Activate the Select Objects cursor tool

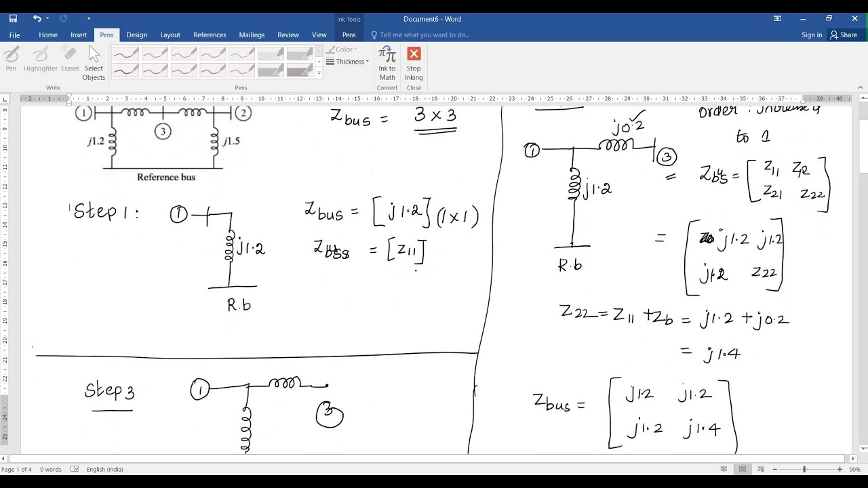(x=94, y=64)
